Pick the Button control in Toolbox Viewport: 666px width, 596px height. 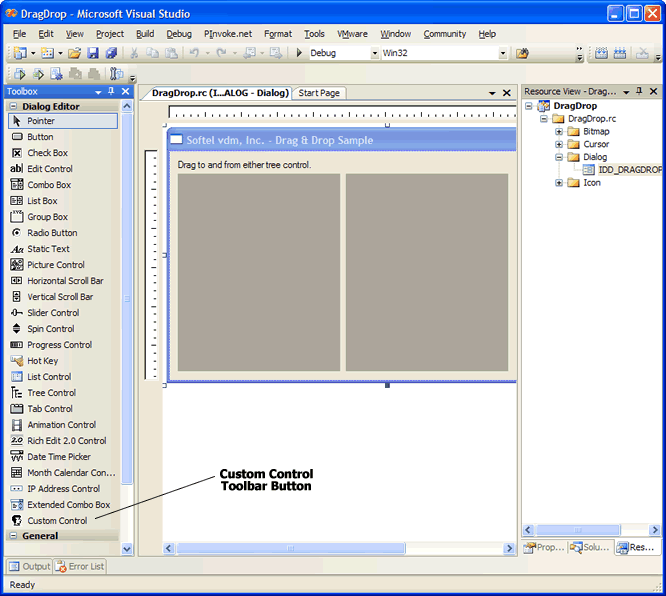click(40, 137)
